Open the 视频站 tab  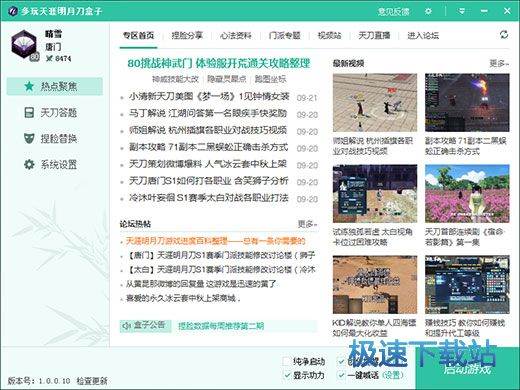(x=329, y=35)
